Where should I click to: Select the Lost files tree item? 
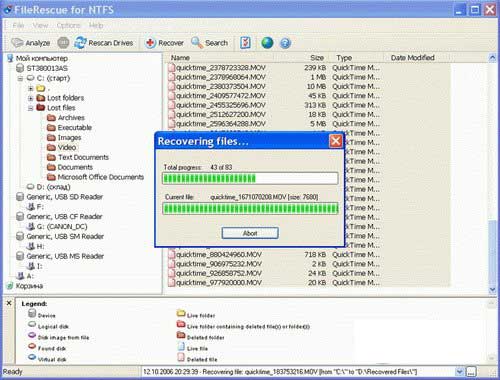(61, 108)
